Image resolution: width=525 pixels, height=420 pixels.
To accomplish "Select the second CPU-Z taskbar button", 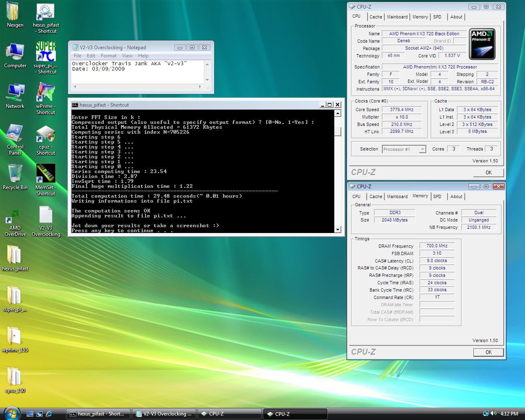I will point(295,414).
